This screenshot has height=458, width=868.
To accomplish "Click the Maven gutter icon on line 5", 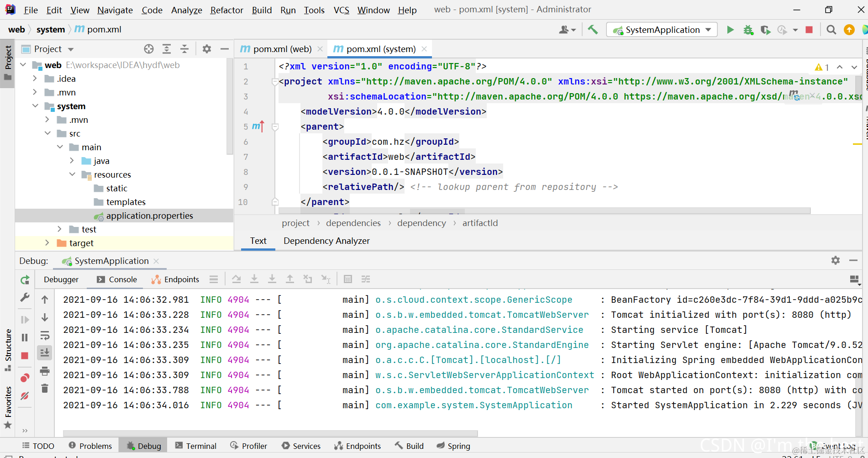I will tap(258, 126).
